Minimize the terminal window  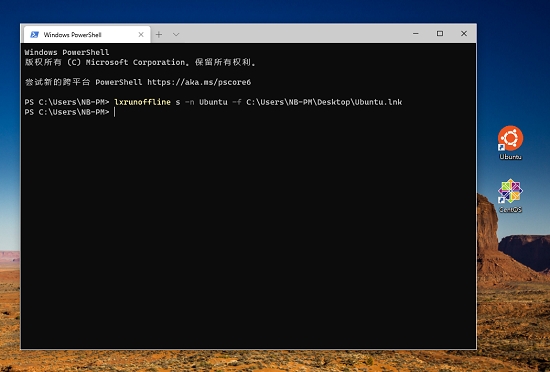pos(416,33)
